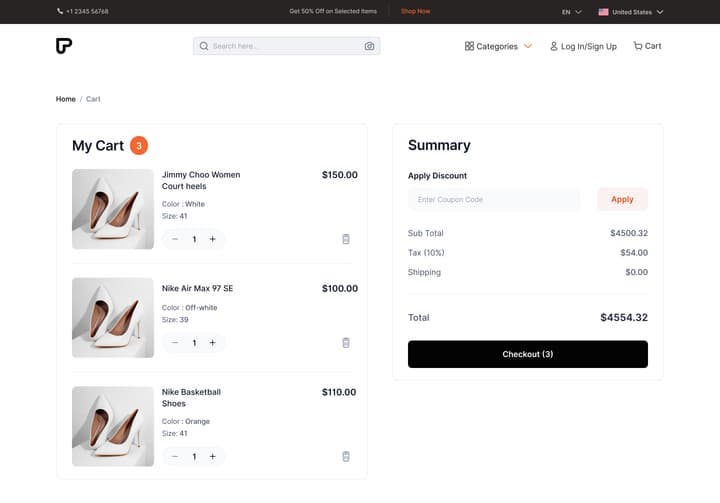Open the EN language selector
The image size is (720, 503).
click(x=572, y=12)
